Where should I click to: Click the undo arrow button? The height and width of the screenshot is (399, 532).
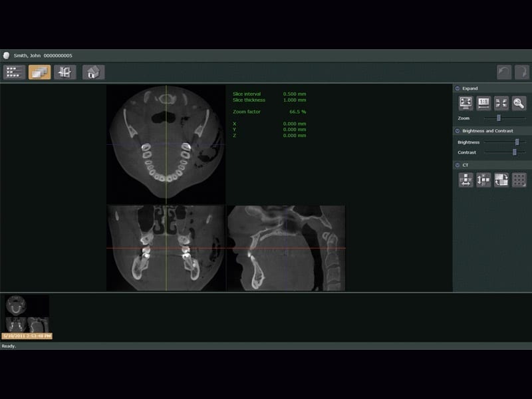click(x=505, y=72)
